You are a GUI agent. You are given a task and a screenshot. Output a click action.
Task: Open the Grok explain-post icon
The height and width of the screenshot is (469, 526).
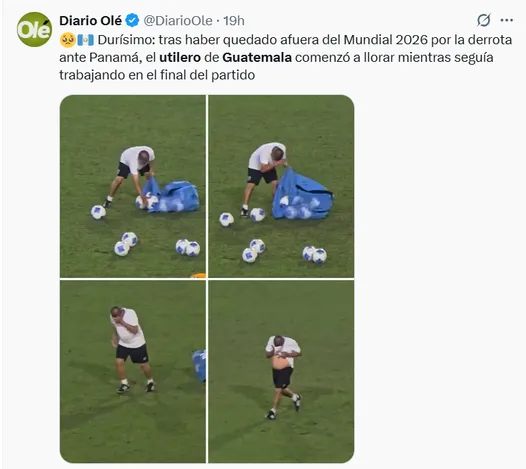[x=484, y=20]
